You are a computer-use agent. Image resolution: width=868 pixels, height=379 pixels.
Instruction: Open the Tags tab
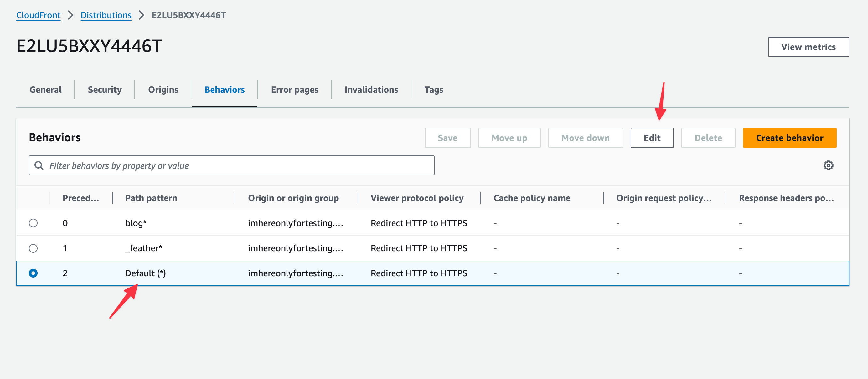point(433,90)
